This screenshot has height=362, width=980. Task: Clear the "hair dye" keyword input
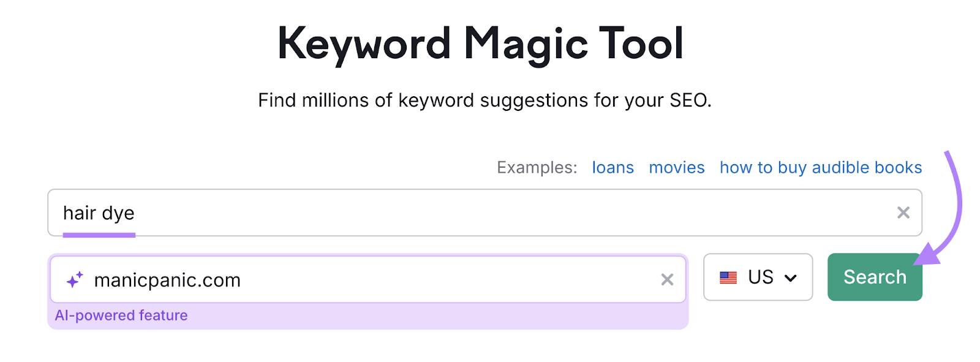903,213
